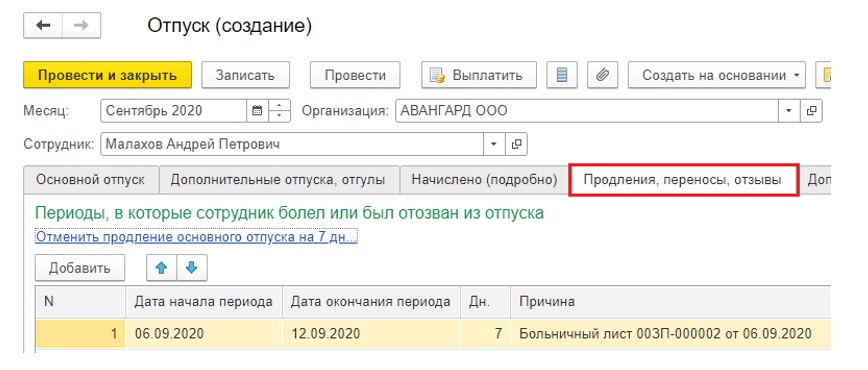Open the organization record via its open icon

812,111
